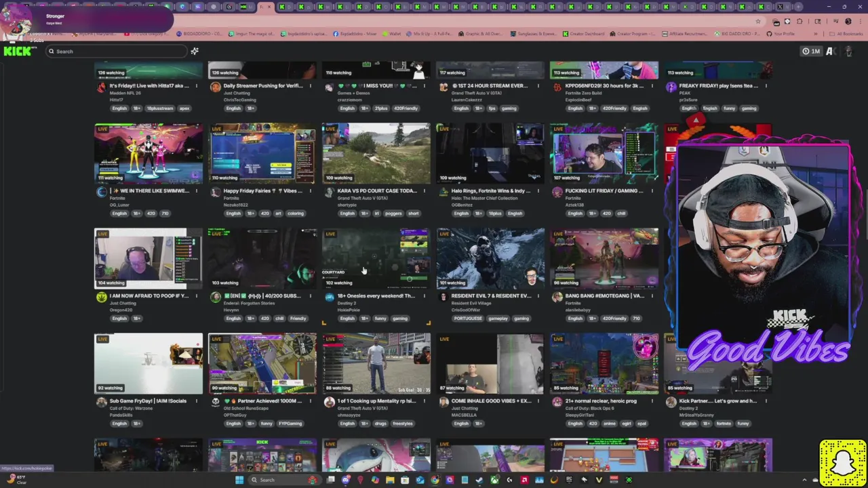
Task: Click the Halo Rings, Fortnite Wins stream title
Action: (491, 191)
